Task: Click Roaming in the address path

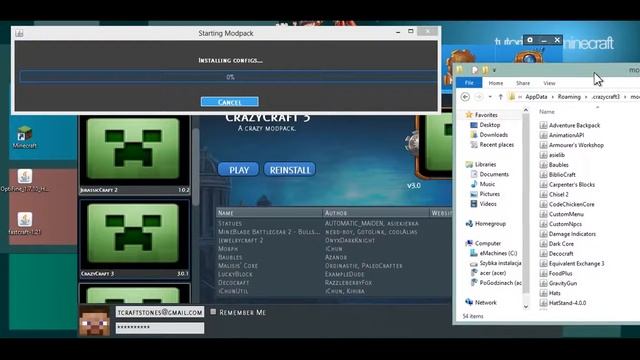Action: 569,97
